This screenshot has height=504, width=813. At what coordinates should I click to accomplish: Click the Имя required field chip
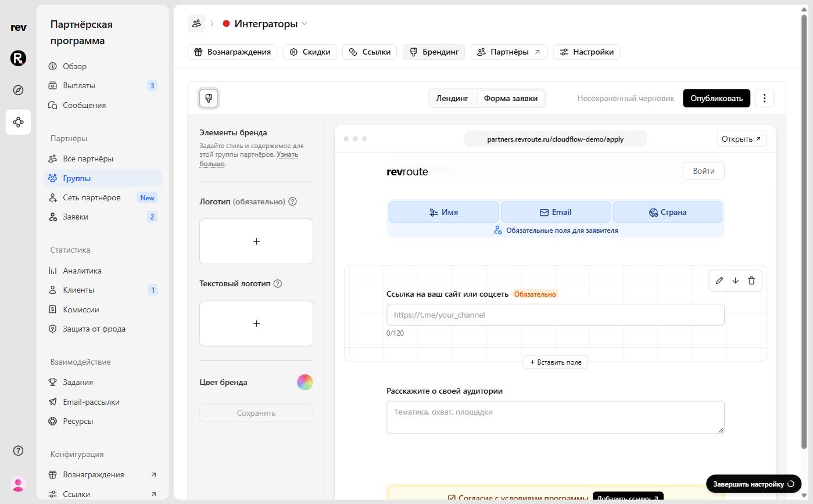tap(443, 212)
